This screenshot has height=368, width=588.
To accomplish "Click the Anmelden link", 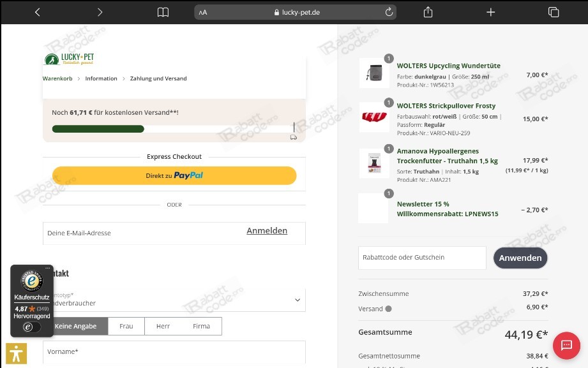I will [x=267, y=230].
